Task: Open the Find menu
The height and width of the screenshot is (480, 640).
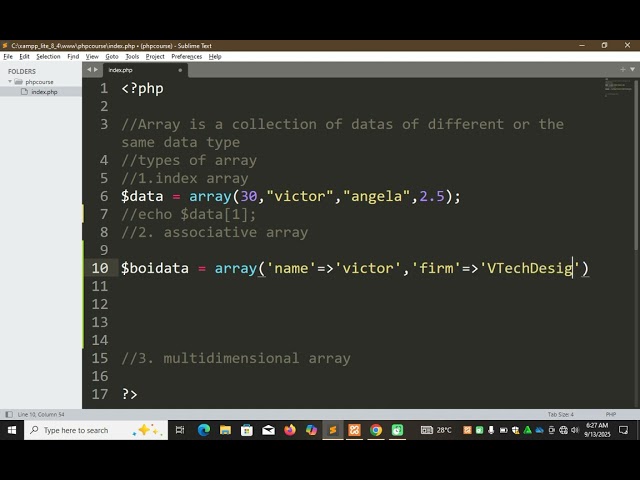Action: [73, 56]
